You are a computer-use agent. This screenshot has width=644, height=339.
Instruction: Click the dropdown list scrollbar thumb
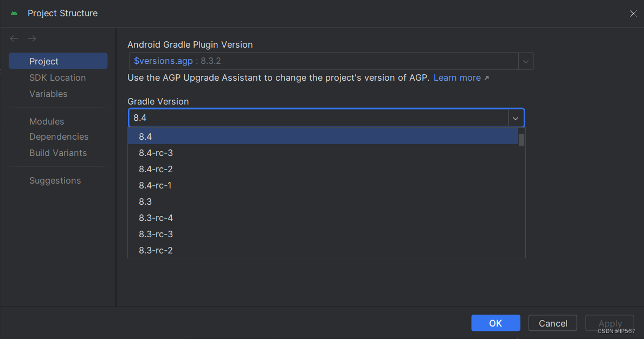521,140
